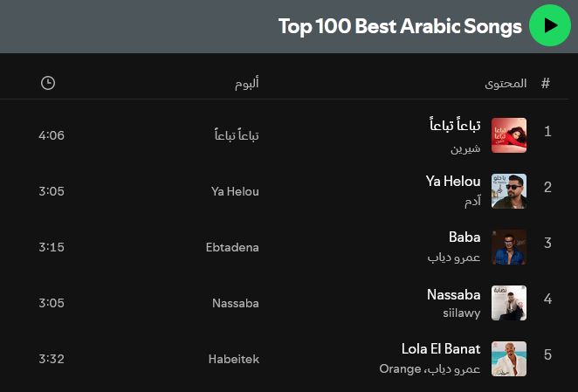The image size is (578, 392).
Task: Open the Nassaba album link in album column
Action: 236,303
